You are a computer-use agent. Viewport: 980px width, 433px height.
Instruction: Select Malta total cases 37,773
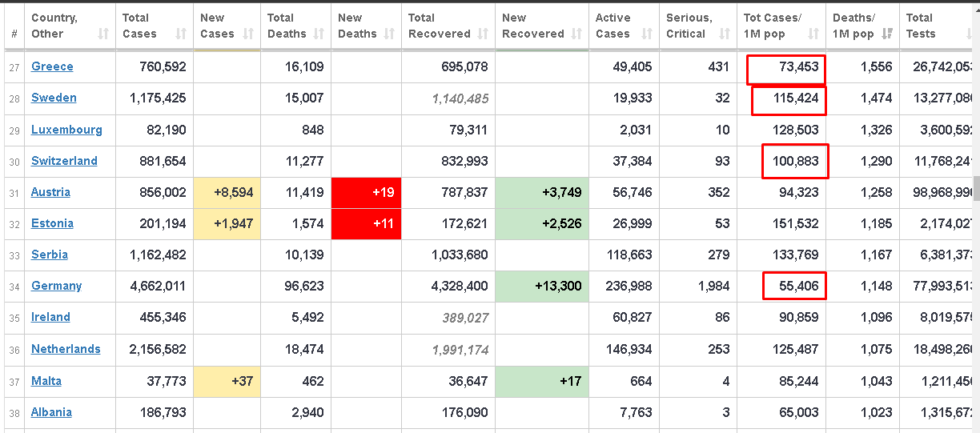click(166, 381)
